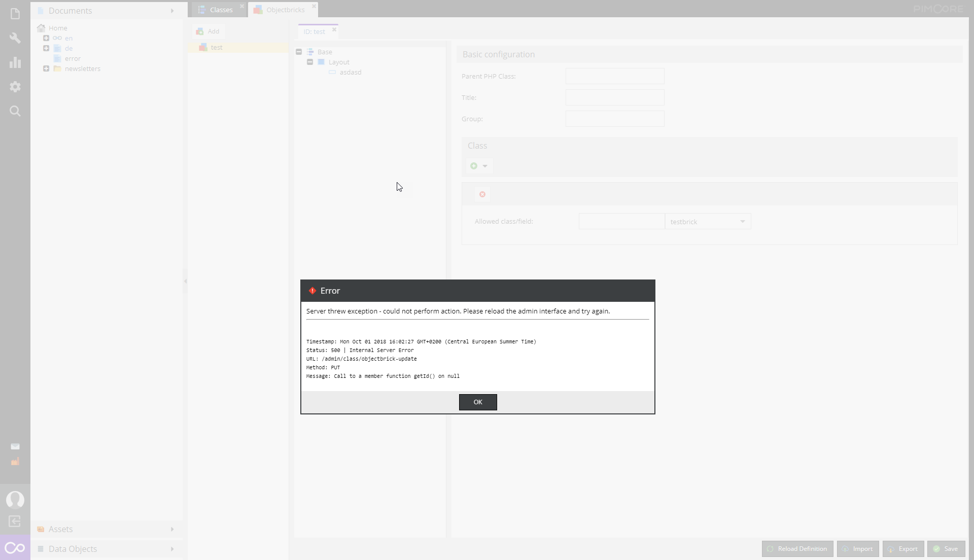Close the 'ID: test' tab

coord(334,30)
